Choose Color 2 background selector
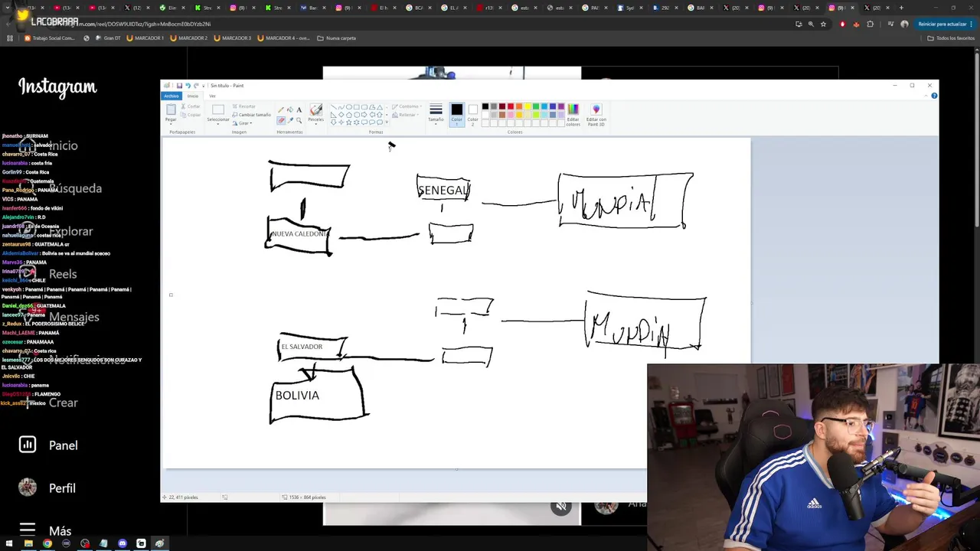Image resolution: width=980 pixels, height=551 pixels. [x=473, y=114]
